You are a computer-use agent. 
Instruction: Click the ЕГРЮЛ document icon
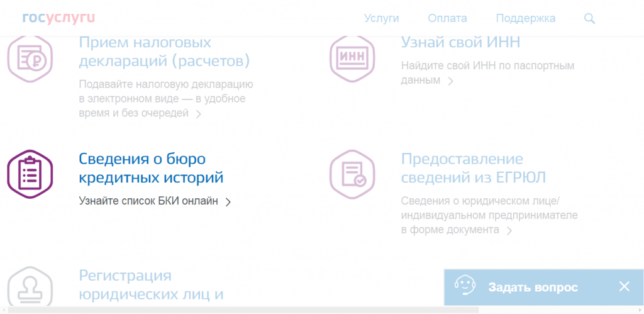click(x=352, y=174)
